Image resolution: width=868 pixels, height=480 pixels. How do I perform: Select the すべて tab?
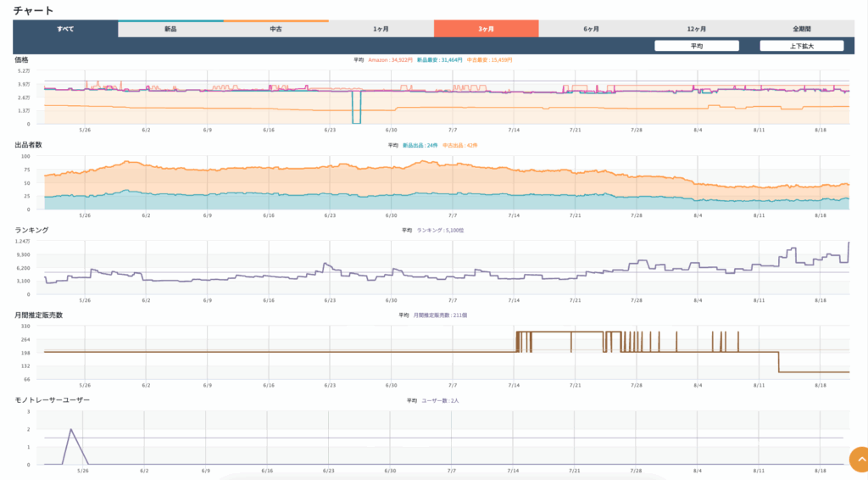coord(65,29)
